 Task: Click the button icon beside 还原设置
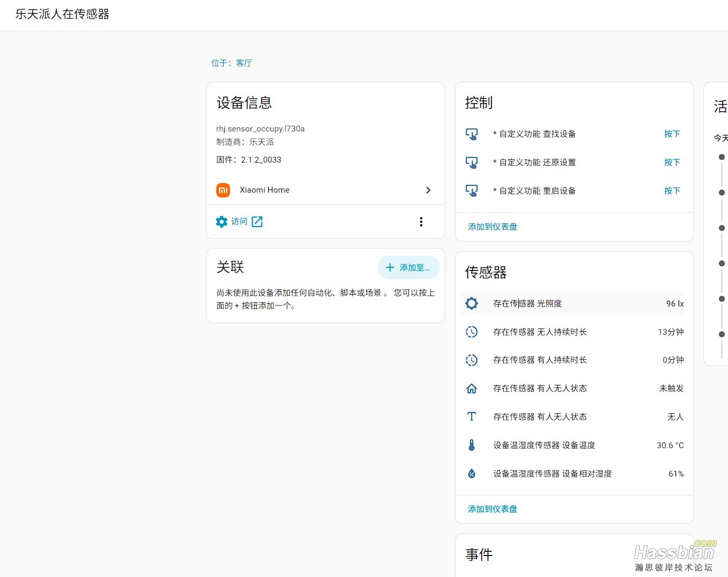(472, 163)
